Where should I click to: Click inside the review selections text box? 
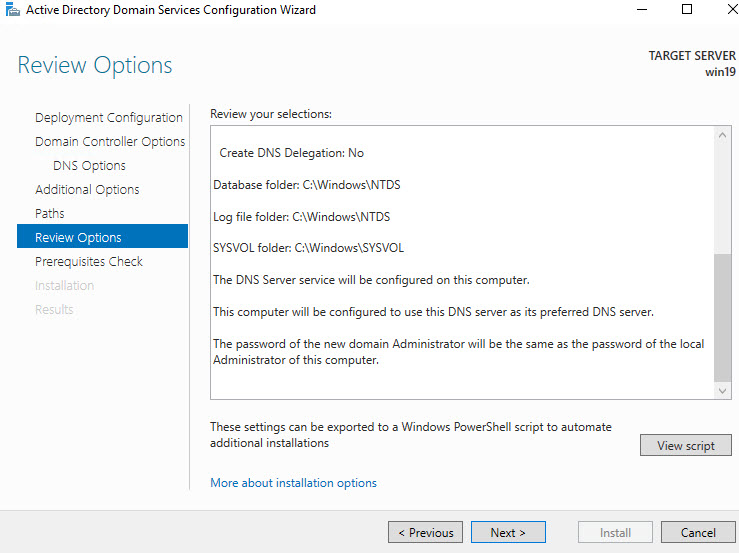click(460, 260)
